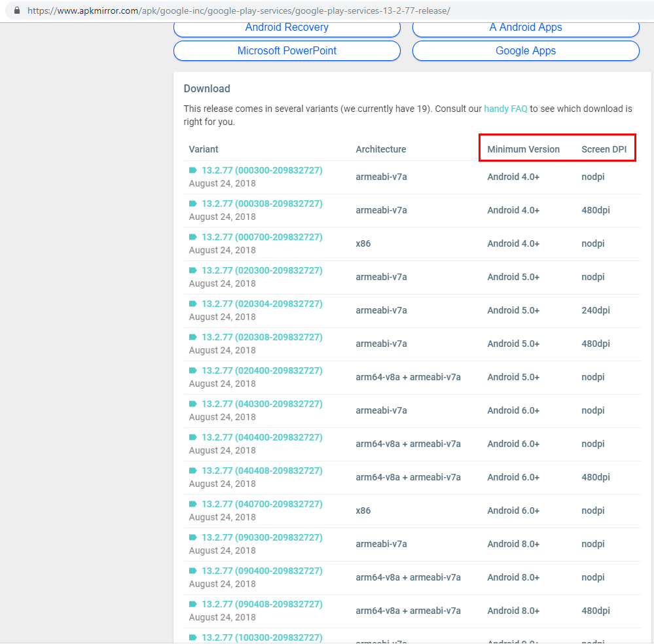This screenshot has height=644, width=654.
Task: Open variant 13.2.77 (040400-209832727) link
Action: coord(262,437)
